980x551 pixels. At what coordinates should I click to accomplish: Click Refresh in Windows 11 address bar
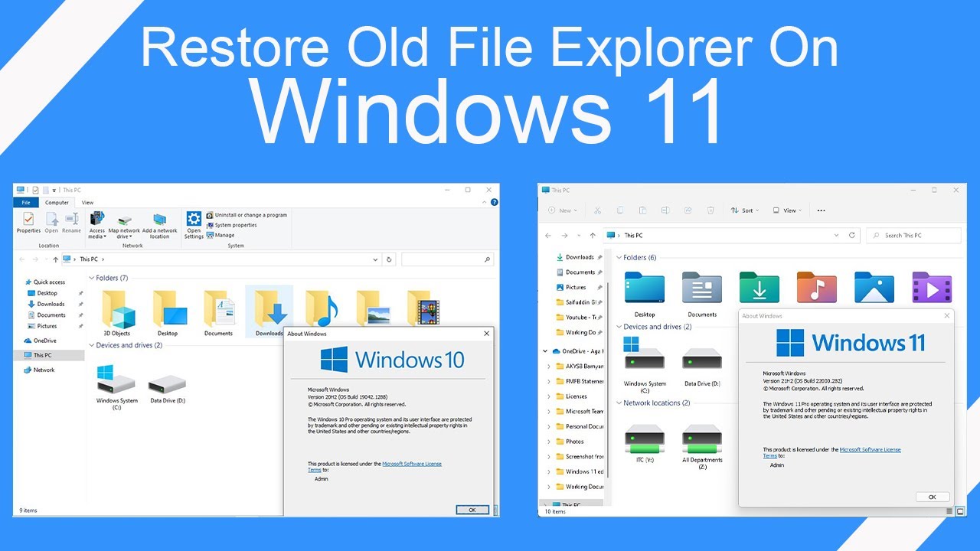point(852,236)
